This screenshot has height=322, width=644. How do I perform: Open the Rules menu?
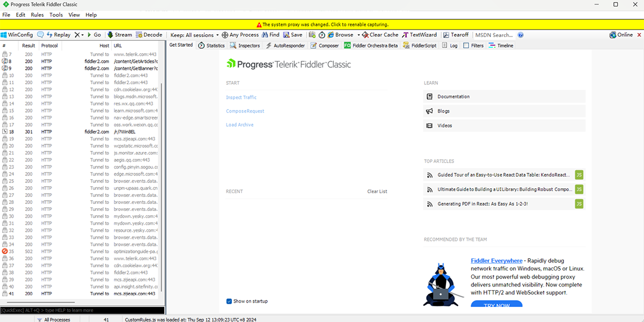pyautogui.click(x=37, y=15)
